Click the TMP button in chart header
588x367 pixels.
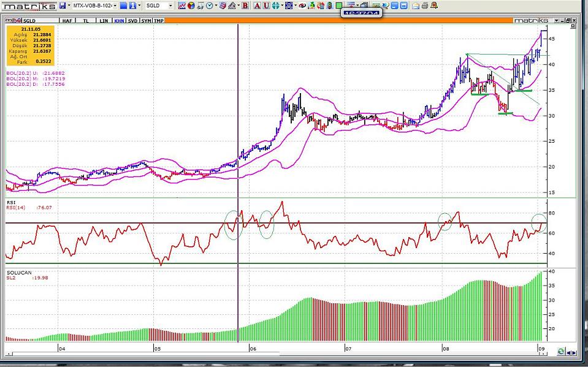(158, 21)
